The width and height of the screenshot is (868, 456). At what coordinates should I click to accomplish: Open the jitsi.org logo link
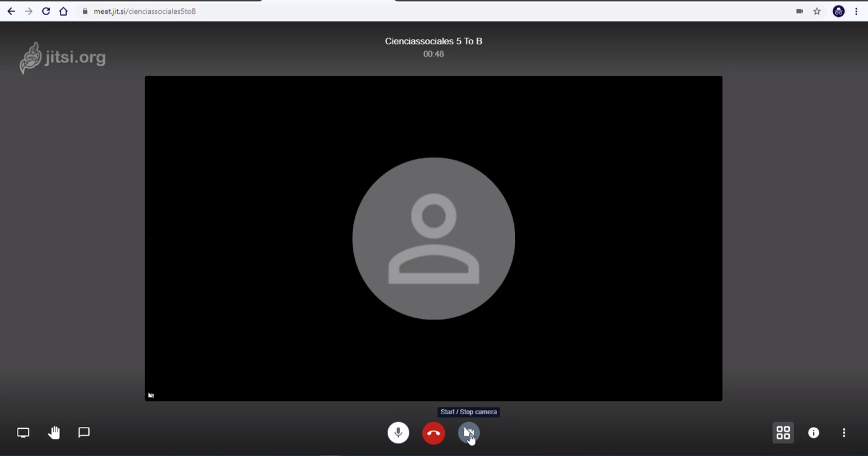[62, 57]
